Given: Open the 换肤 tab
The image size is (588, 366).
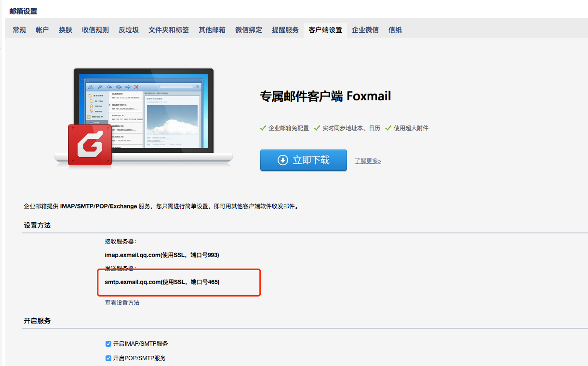Looking at the screenshot, I should (66, 30).
